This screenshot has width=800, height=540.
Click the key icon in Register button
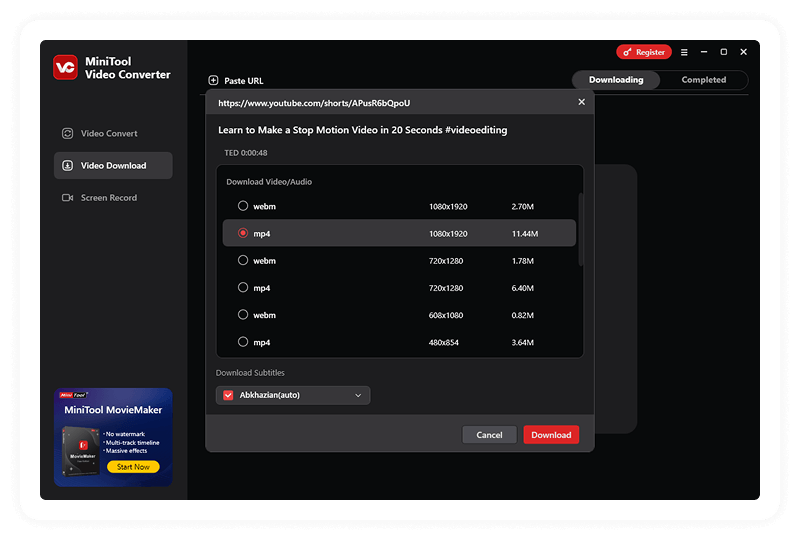(627, 52)
